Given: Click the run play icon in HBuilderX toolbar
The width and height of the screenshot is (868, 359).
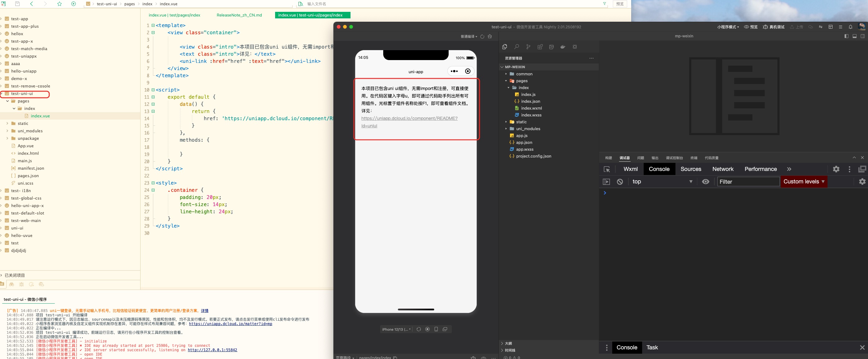Looking at the screenshot, I should click(74, 4).
